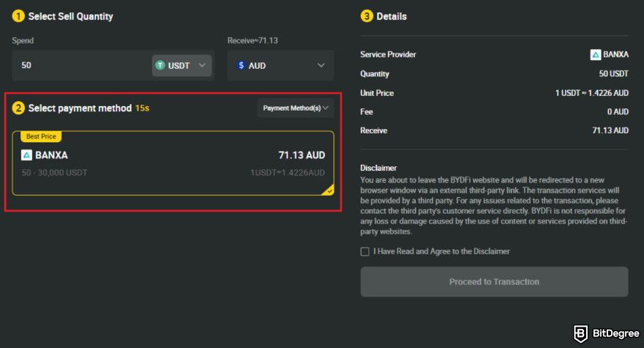This screenshot has height=348, width=644.
Task: Select the BANXA payment option card
Action: tap(173, 163)
